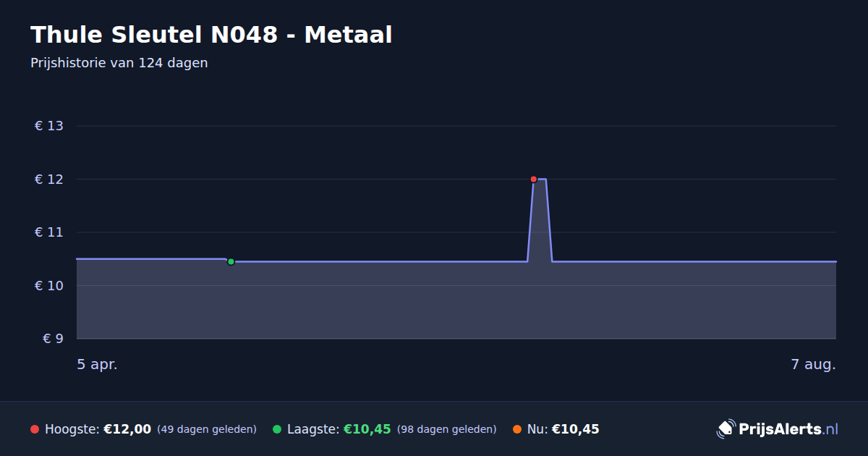Click the lowest price value €10,45 in green
The width and height of the screenshot is (868, 456).
[367, 429]
